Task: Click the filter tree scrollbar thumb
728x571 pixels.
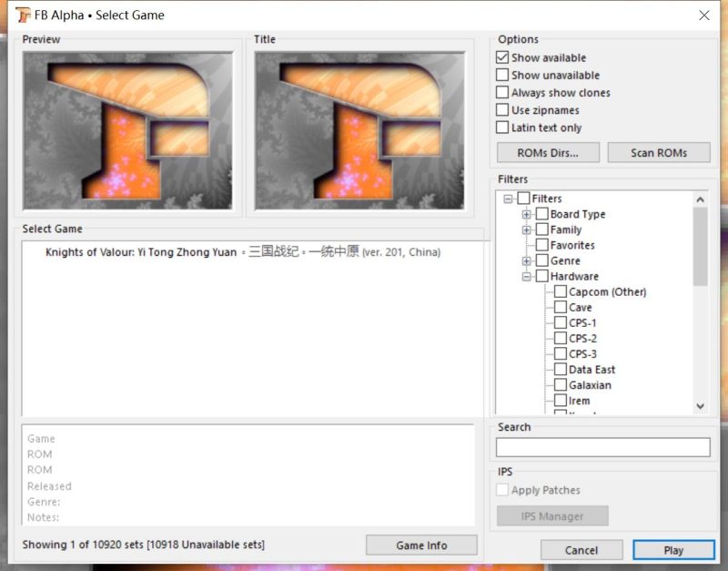Action: click(700, 247)
